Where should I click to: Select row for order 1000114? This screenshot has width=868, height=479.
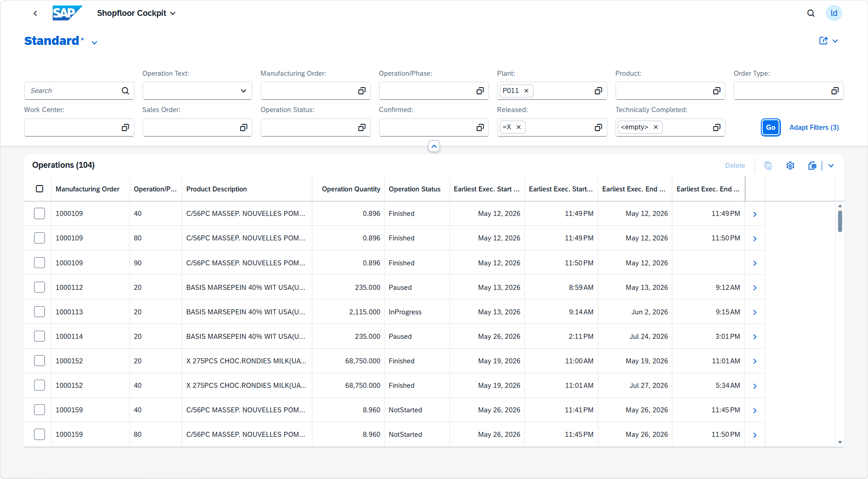39,336
